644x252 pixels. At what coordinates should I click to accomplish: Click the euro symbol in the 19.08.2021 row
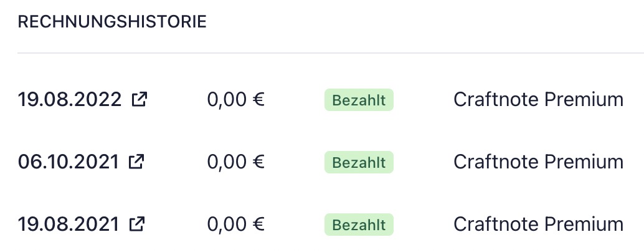tap(258, 225)
